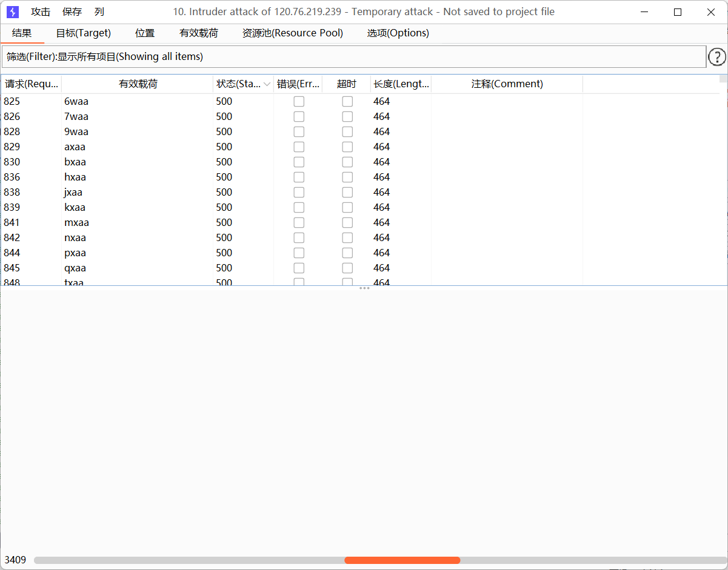Sort by the 请求 column header

[x=32, y=84]
